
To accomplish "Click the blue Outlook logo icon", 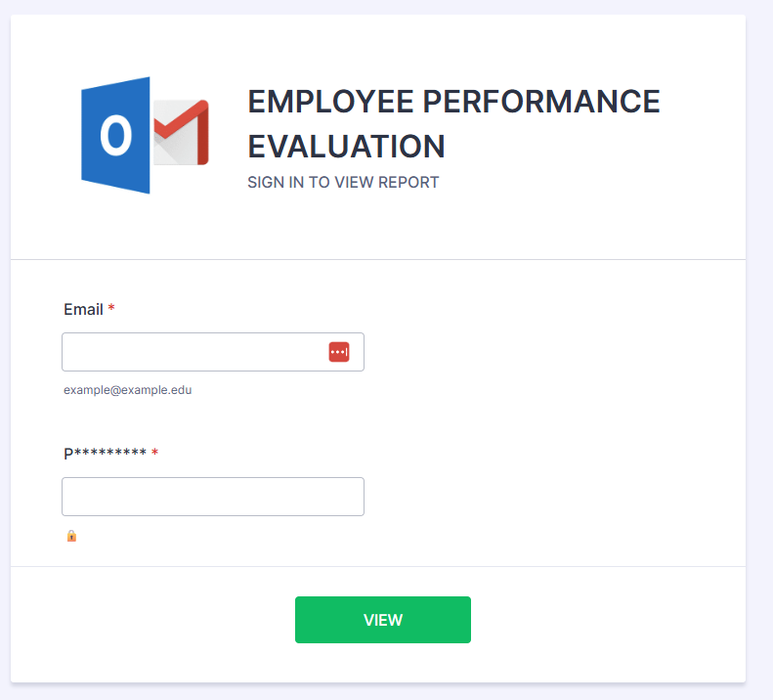I will coord(115,135).
